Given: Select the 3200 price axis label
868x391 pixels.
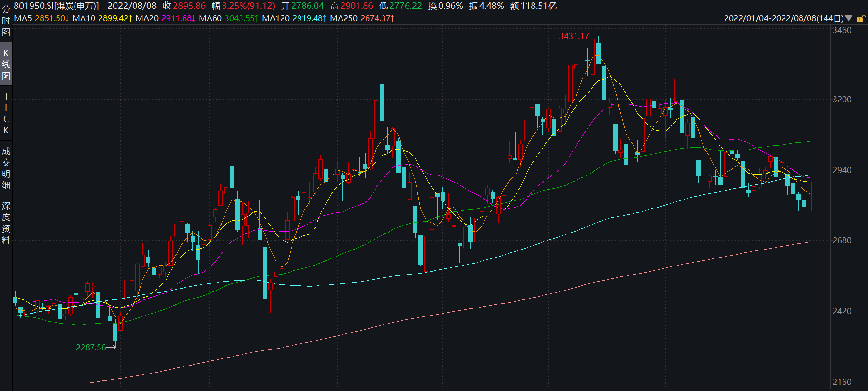Looking at the screenshot, I should pos(842,100).
